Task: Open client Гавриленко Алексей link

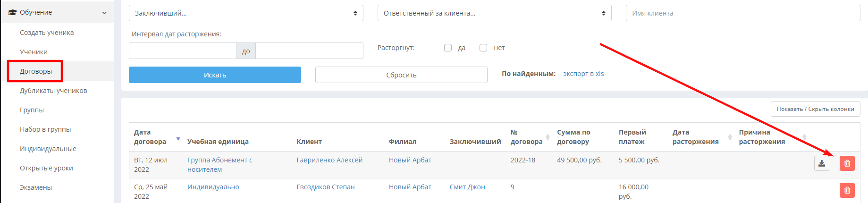Action: click(329, 160)
